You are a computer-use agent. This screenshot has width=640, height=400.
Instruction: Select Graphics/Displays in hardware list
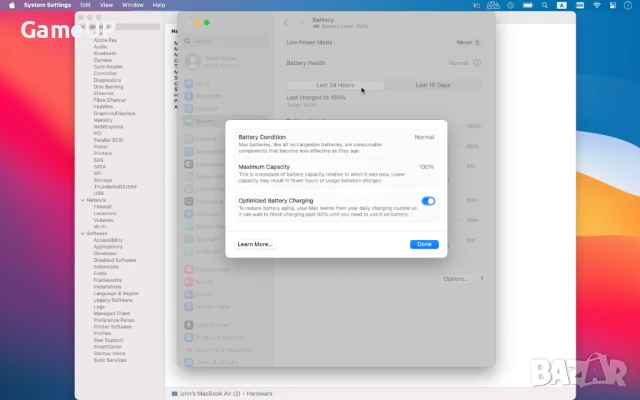[112, 114]
